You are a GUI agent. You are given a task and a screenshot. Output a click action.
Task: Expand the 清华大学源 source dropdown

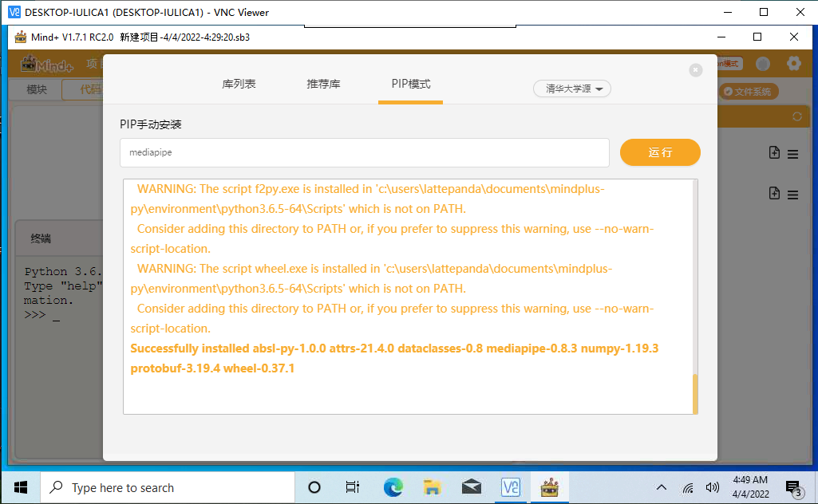(571, 89)
